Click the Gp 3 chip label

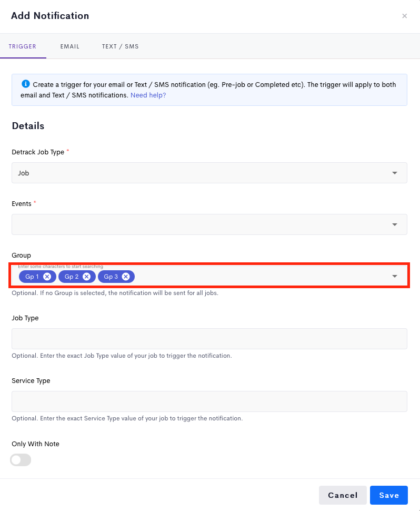111,277
